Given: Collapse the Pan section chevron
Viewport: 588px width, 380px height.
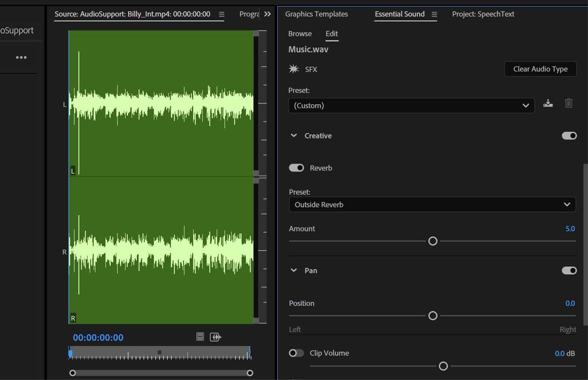Looking at the screenshot, I should pos(293,270).
